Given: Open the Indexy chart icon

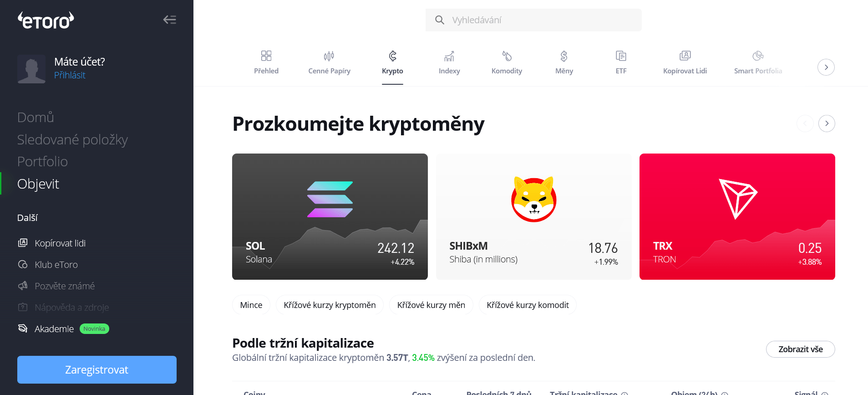Looking at the screenshot, I should click(x=449, y=56).
